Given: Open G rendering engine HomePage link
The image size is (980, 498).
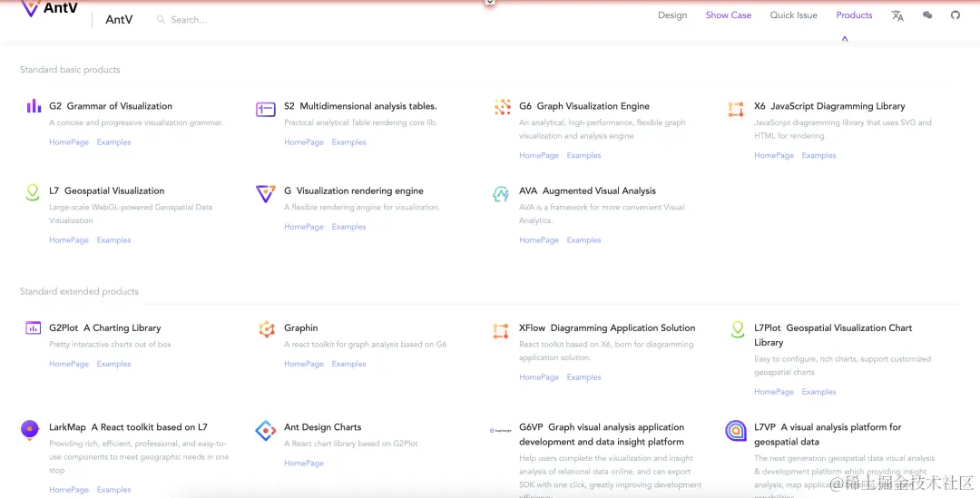Looking at the screenshot, I should click(x=304, y=227).
